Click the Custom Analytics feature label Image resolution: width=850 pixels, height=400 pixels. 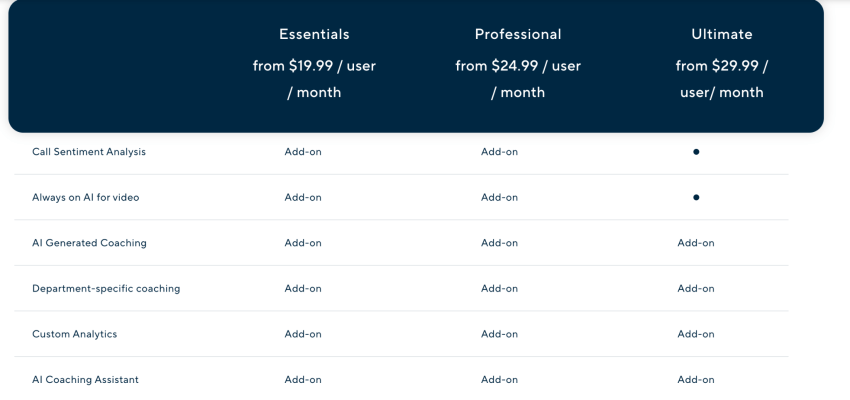click(x=75, y=334)
